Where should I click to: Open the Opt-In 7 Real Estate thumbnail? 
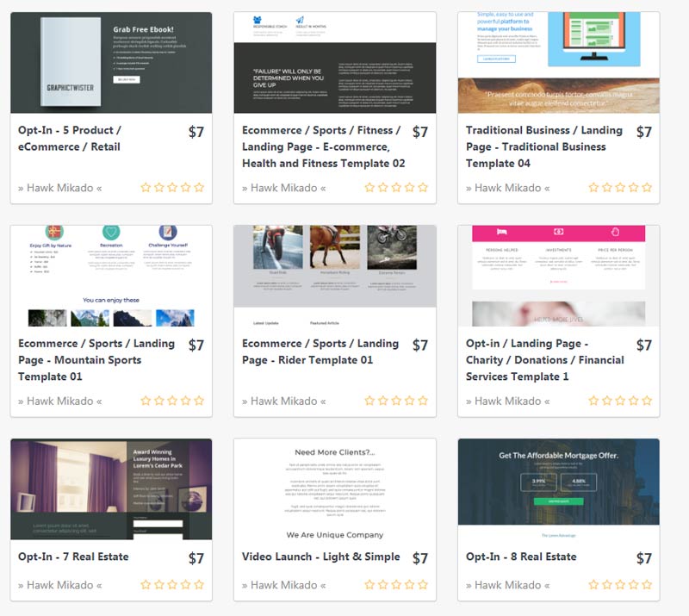111,489
